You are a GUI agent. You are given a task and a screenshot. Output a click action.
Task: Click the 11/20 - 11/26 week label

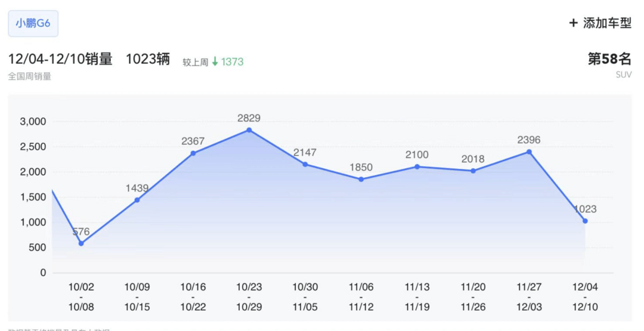(x=473, y=297)
